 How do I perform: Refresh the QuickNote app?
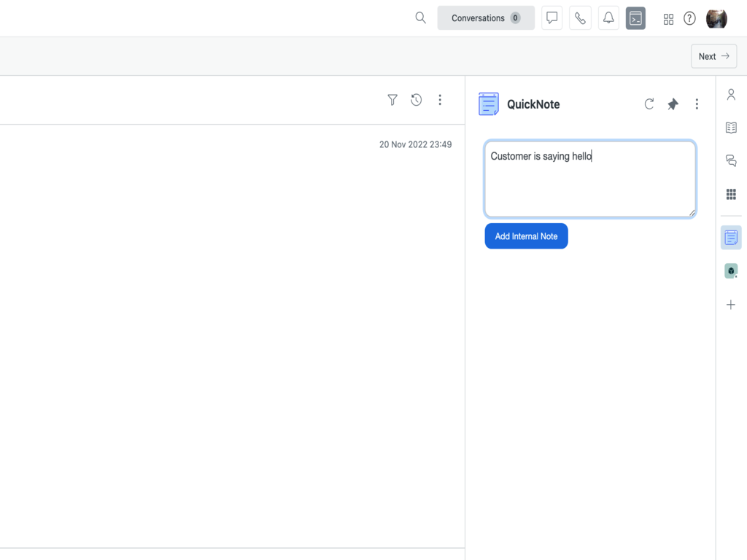[649, 104]
